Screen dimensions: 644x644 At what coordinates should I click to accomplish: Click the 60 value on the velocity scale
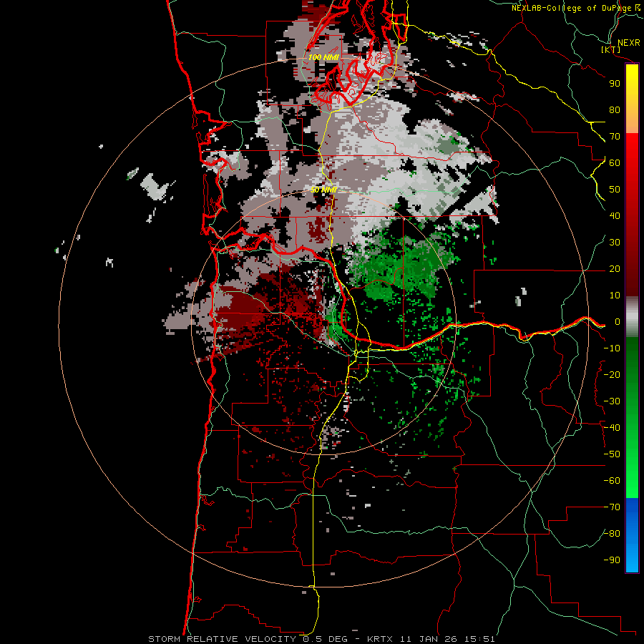pos(615,162)
